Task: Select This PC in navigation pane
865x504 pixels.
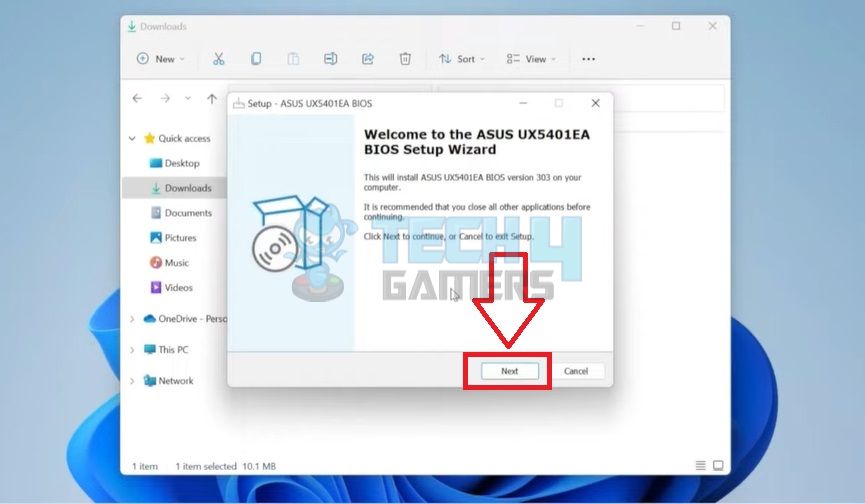Action: [x=165, y=350]
